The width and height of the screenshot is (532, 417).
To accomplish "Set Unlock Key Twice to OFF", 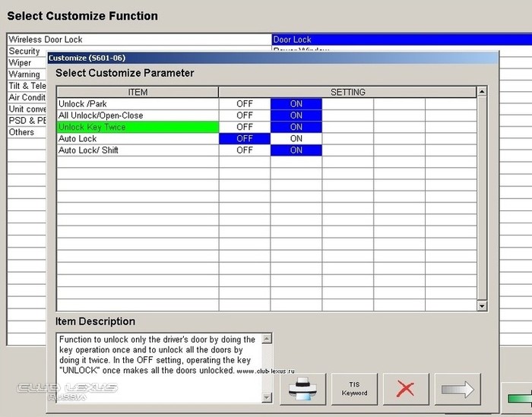I will [x=244, y=127].
